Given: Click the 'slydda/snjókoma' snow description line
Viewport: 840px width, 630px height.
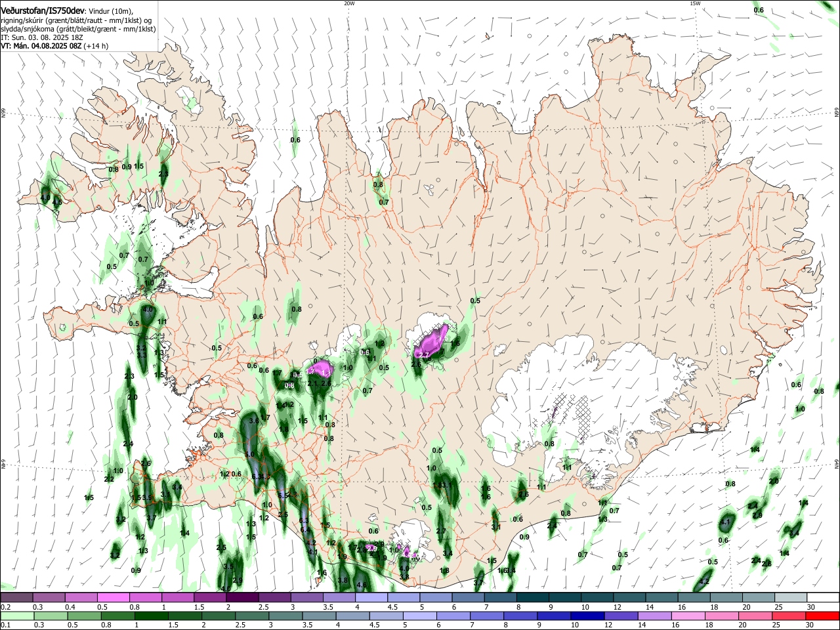Looking at the screenshot, I should tap(77, 29).
